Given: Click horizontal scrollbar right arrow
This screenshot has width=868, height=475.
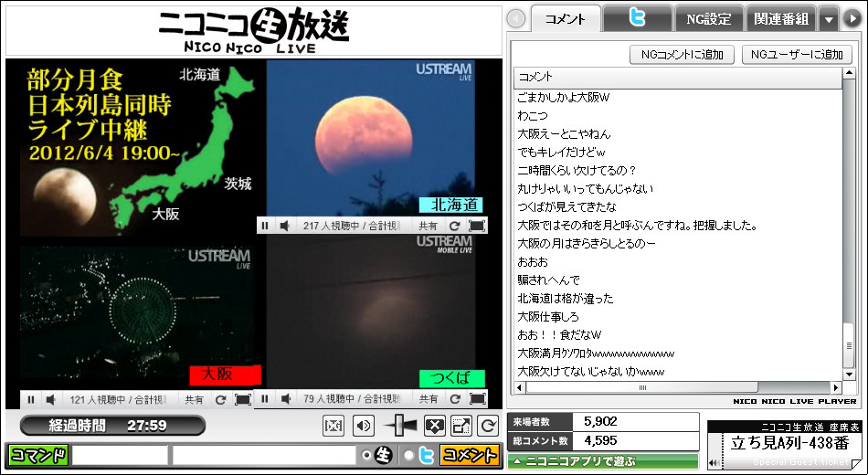Looking at the screenshot, I should point(836,387).
